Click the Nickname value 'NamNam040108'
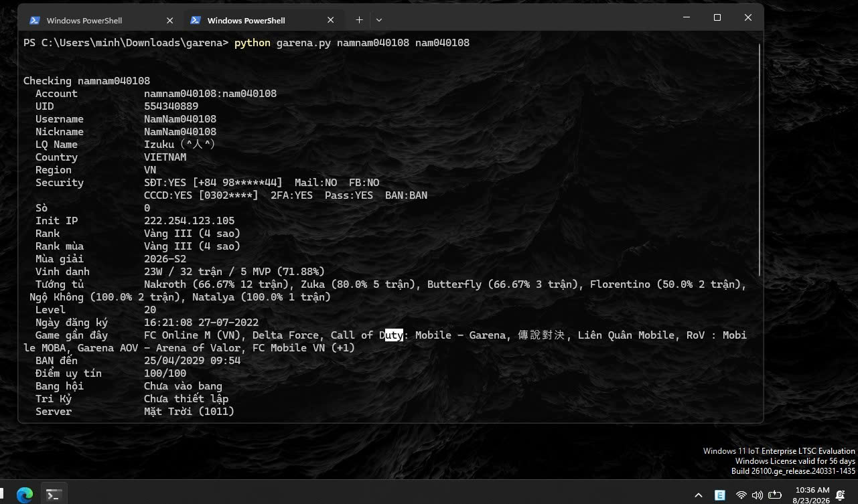Viewport: 858px width, 504px height. point(180,132)
